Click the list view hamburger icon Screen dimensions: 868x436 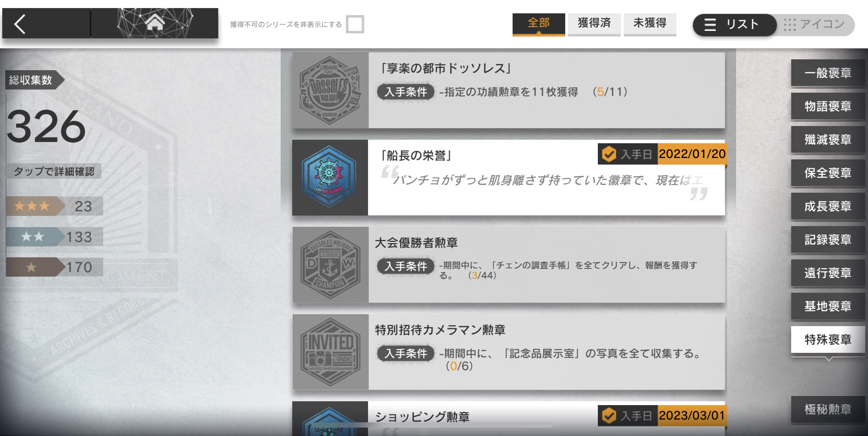(x=710, y=25)
